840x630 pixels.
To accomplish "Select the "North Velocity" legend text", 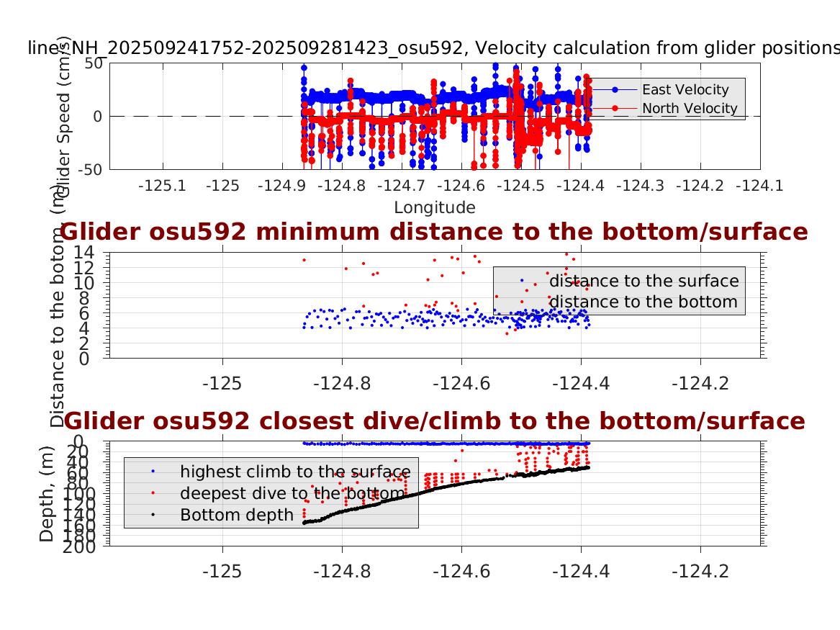I will point(690,108).
